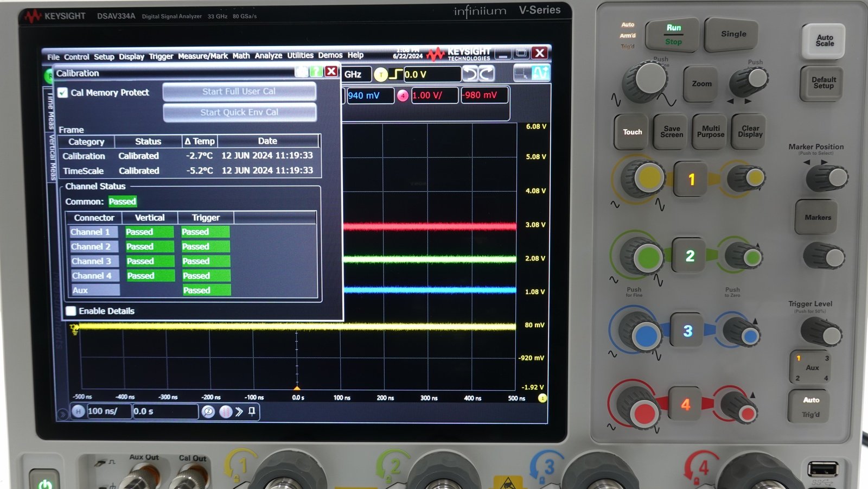Image resolution: width=868 pixels, height=489 pixels.
Task: Open the Control menu
Action: (x=76, y=57)
